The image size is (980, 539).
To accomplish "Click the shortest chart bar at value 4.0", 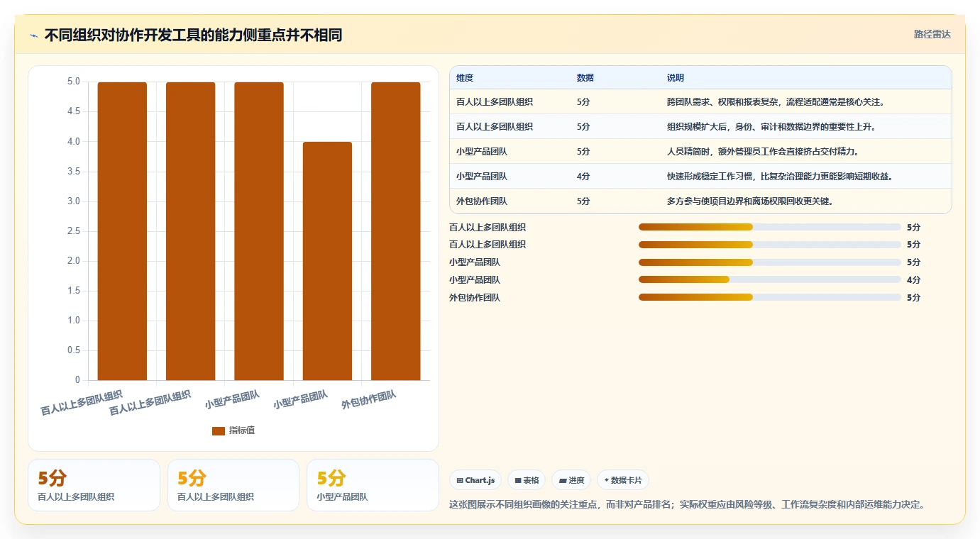I will pos(327,261).
